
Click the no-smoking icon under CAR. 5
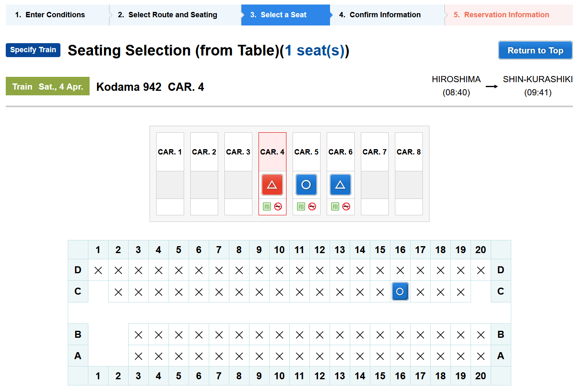[312, 207]
